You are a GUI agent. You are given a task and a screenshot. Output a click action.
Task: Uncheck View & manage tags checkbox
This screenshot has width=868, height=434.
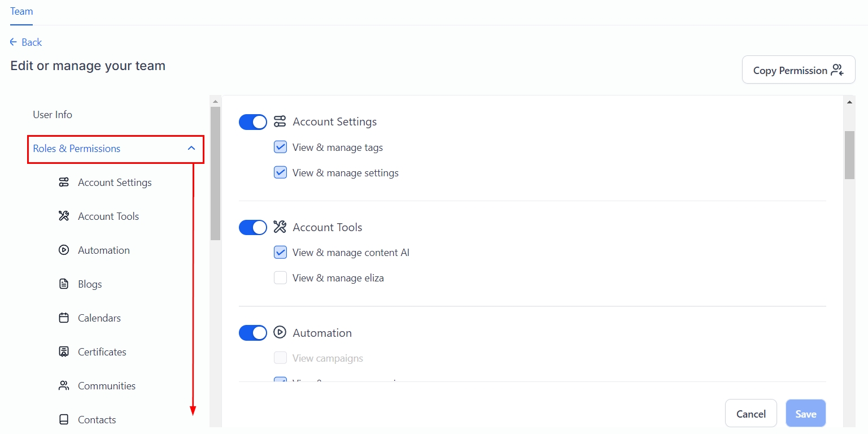pos(280,147)
